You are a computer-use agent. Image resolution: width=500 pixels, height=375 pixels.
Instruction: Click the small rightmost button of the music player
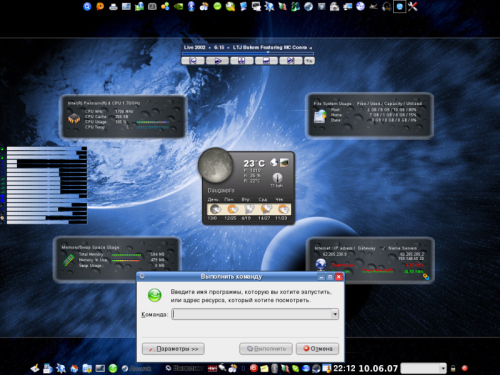(x=309, y=61)
